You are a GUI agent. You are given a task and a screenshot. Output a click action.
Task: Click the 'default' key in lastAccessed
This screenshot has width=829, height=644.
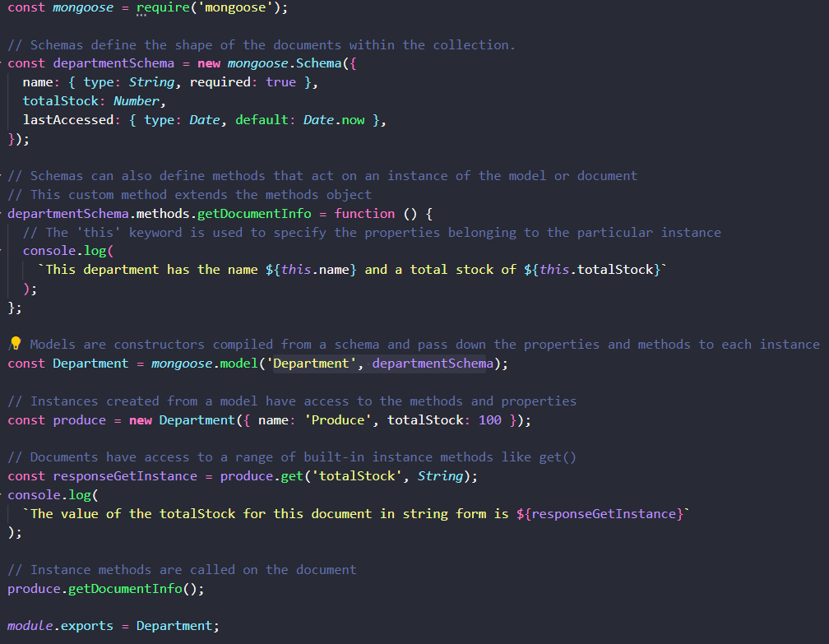262,120
